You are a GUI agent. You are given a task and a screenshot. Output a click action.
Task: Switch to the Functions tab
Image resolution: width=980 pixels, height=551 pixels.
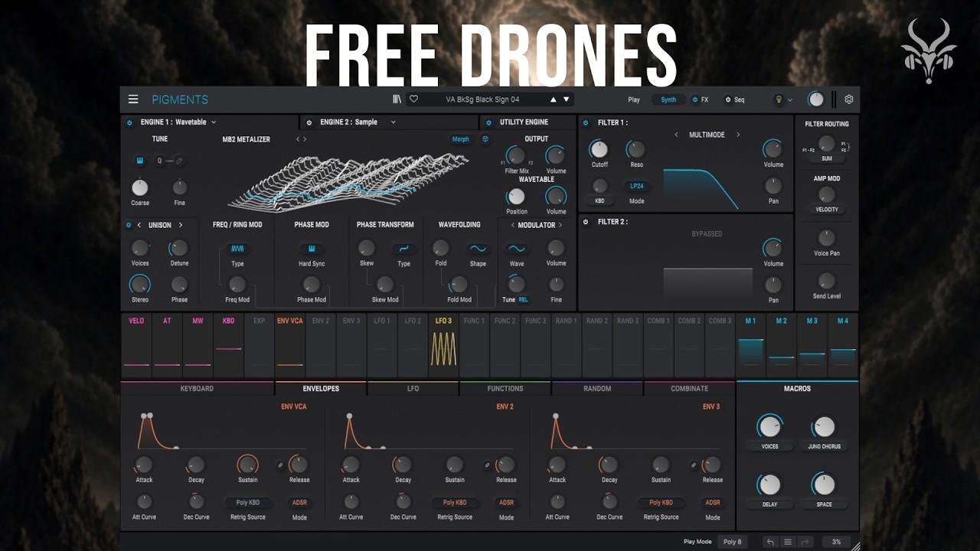click(505, 389)
